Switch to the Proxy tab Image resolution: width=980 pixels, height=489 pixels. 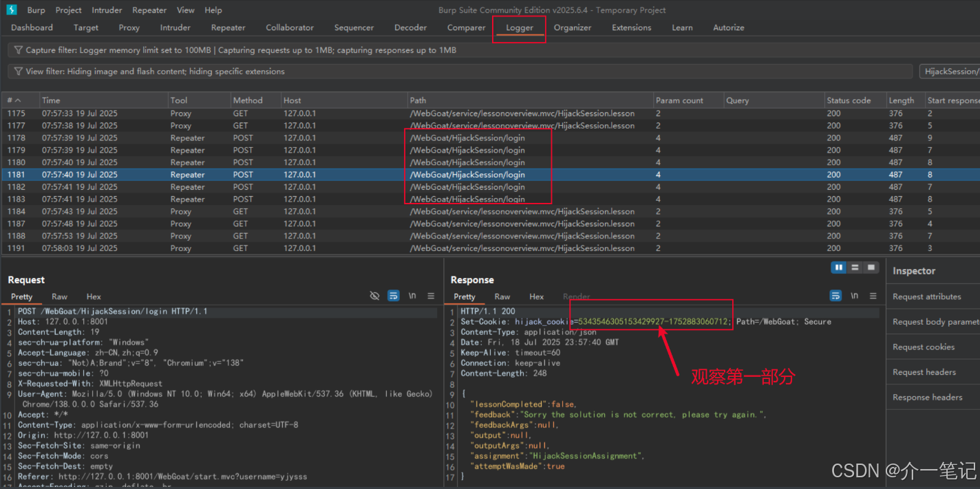[x=129, y=28]
